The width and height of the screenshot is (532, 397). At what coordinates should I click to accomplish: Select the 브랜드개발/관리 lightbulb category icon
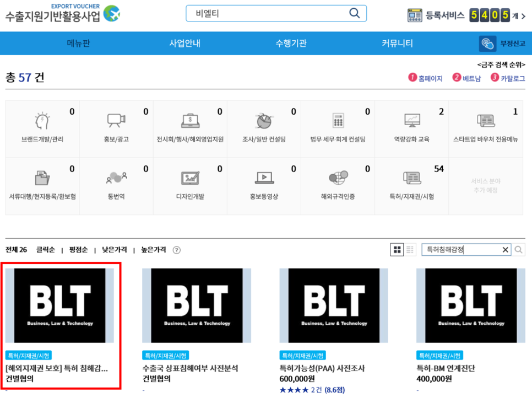(41, 120)
